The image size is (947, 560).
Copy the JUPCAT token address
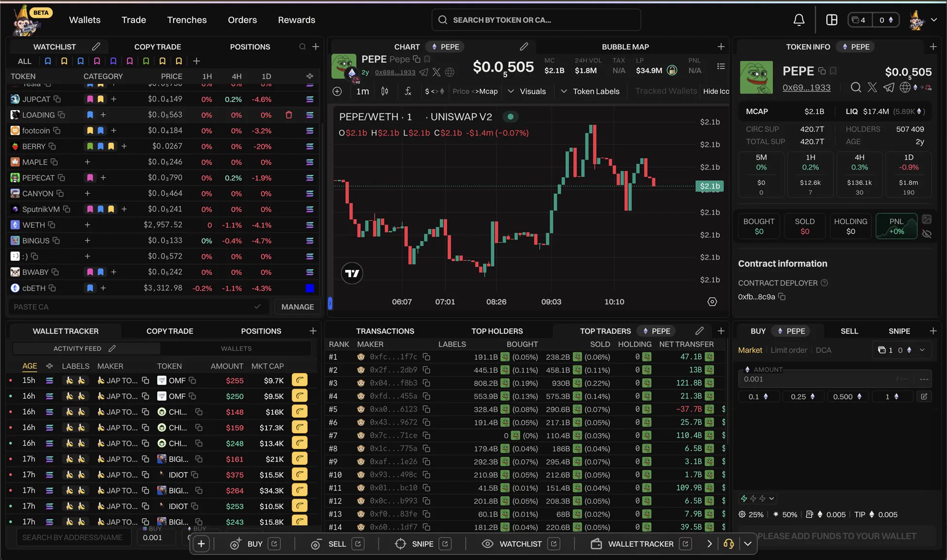(57, 99)
